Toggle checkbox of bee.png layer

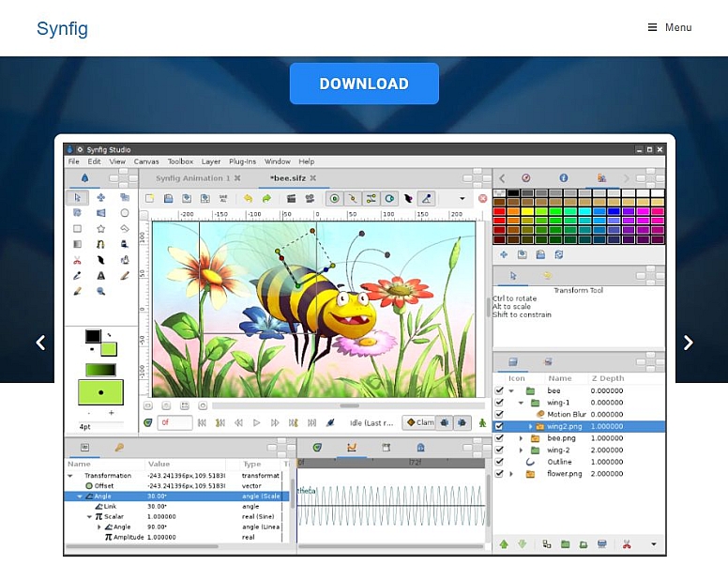pos(499,437)
